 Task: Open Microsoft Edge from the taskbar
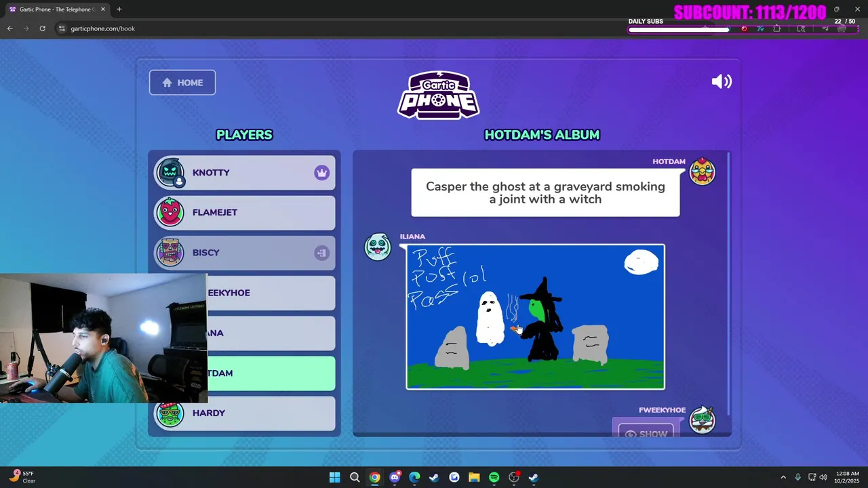(x=414, y=477)
